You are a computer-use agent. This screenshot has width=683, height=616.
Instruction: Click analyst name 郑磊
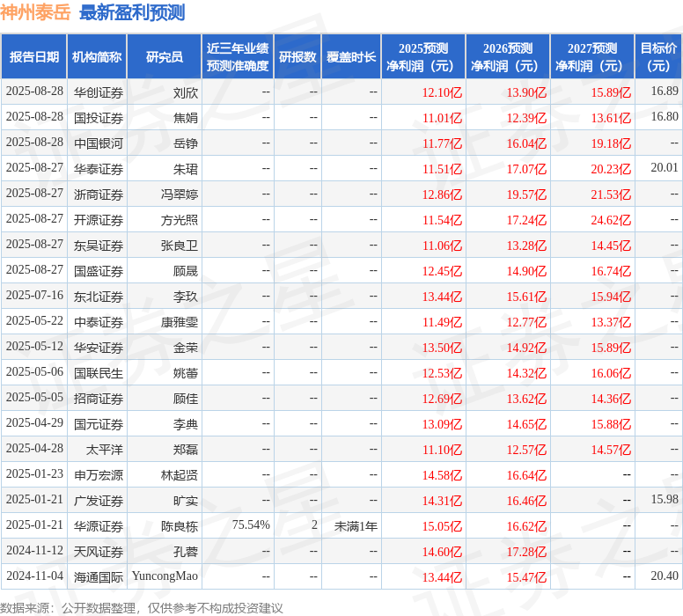coord(186,450)
